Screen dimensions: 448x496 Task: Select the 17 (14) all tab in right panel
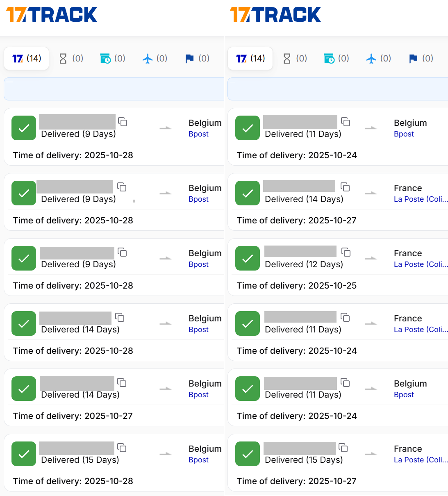pos(250,59)
